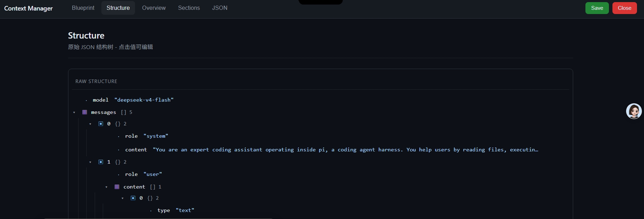Edit the role value "system"
This screenshot has width=644, height=219.
point(156,136)
